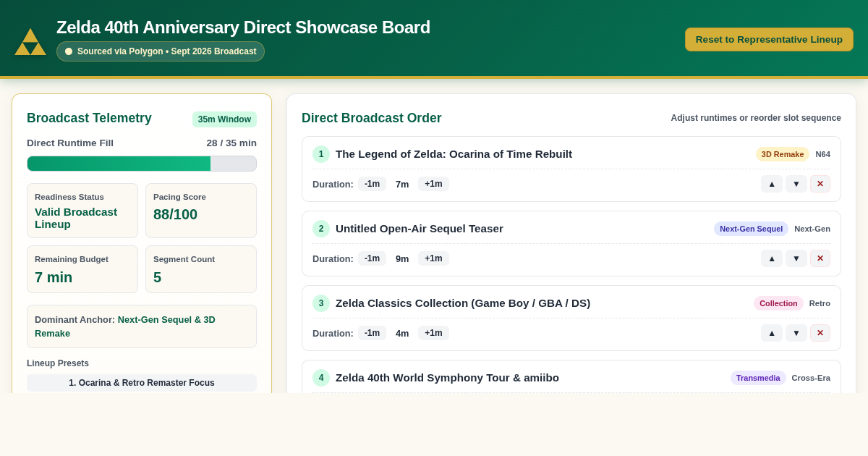Click slot number 3 badge

click(x=321, y=303)
